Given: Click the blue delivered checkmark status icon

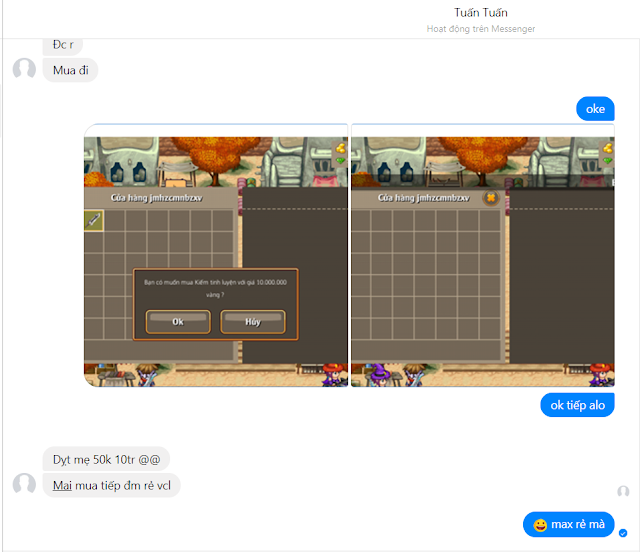Looking at the screenshot, I should (623, 533).
